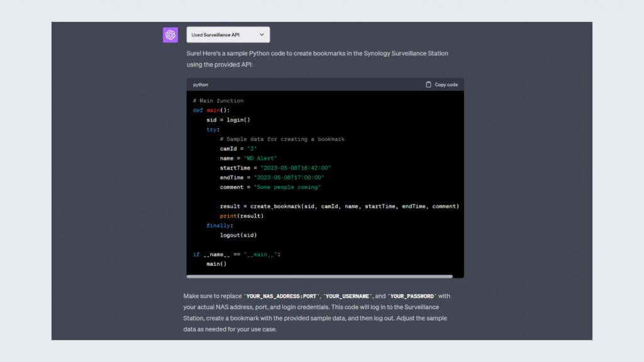Click the dark code editor area
This screenshot has height=362, width=644.
(325, 182)
